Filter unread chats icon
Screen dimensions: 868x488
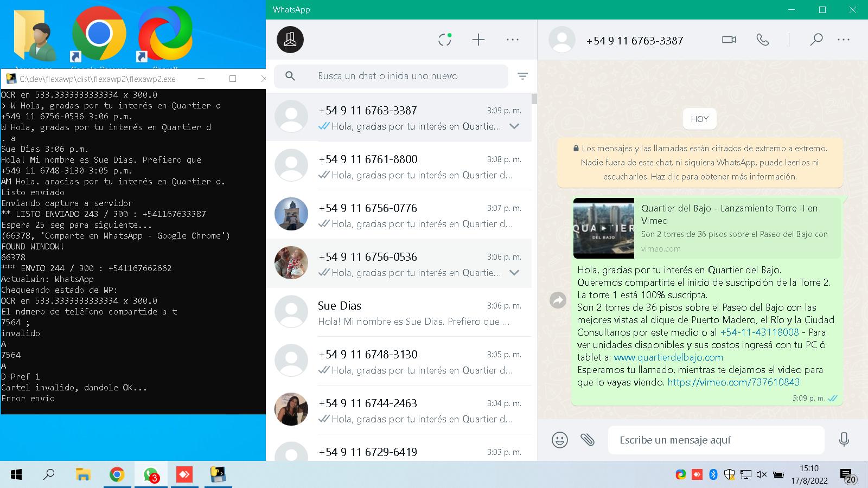click(522, 76)
